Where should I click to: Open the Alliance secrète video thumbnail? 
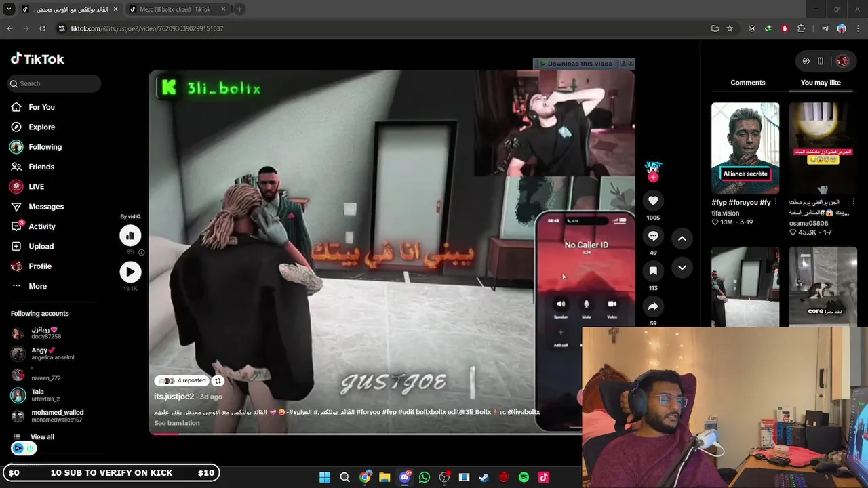tap(745, 148)
